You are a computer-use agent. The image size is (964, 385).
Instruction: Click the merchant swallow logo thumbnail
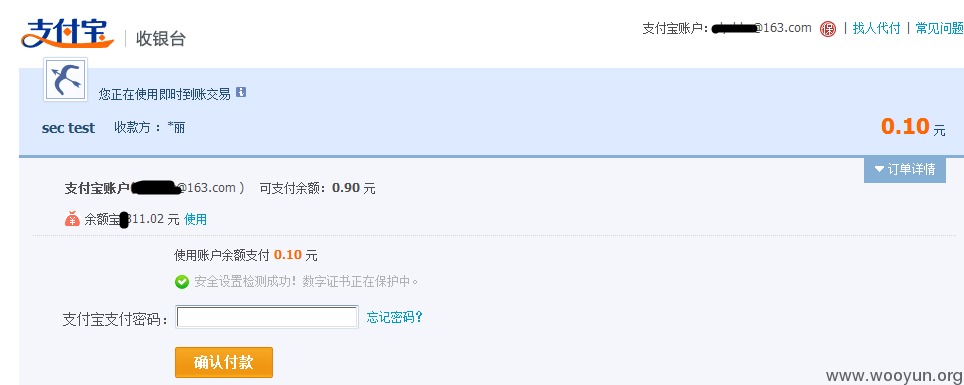coord(65,80)
